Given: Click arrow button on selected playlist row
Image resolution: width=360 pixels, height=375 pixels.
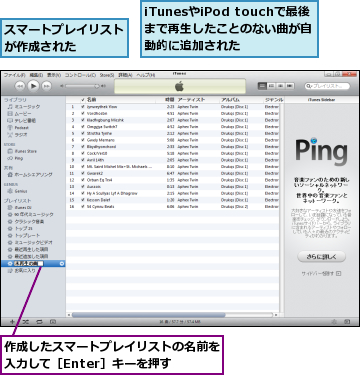Looking at the screenshot, I should (62, 264).
